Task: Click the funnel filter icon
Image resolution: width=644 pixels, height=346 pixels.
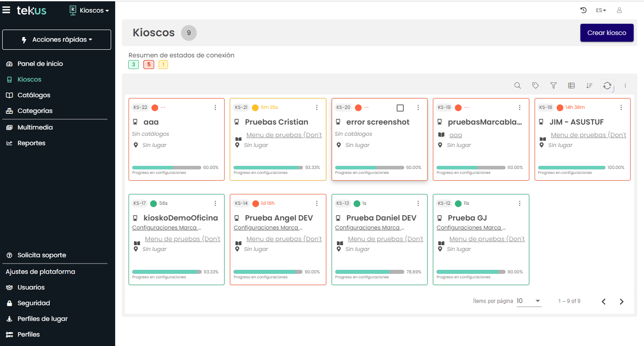Action: click(553, 86)
